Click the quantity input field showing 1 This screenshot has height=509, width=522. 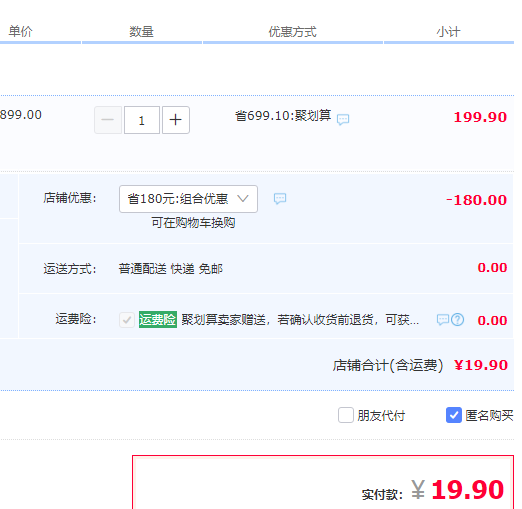click(x=142, y=120)
